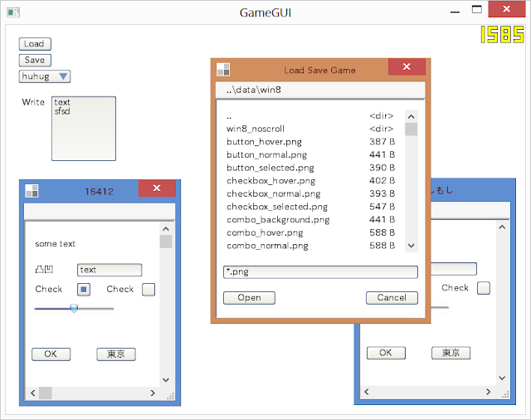531x420 pixels.
Task: Select button_selected.png in file list
Action: click(x=310, y=168)
